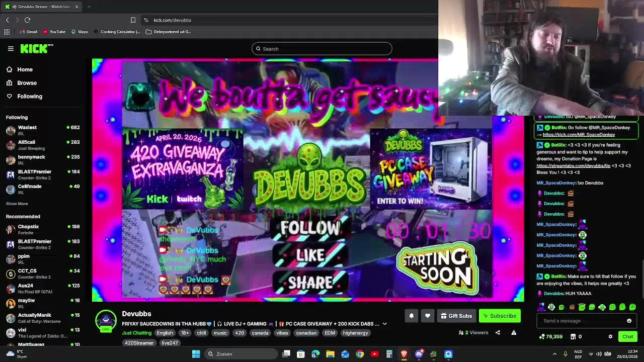Open the emoji picker in chat input
This screenshot has width=644, height=362.
pyautogui.click(x=629, y=321)
